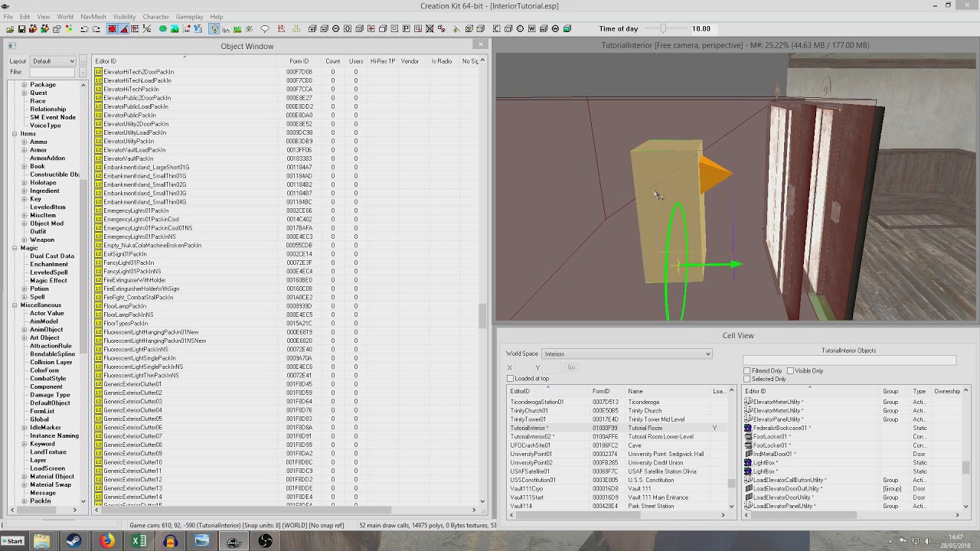Toggle the red snap-to-grid button
The width and height of the screenshot is (980, 551).
coord(112,29)
